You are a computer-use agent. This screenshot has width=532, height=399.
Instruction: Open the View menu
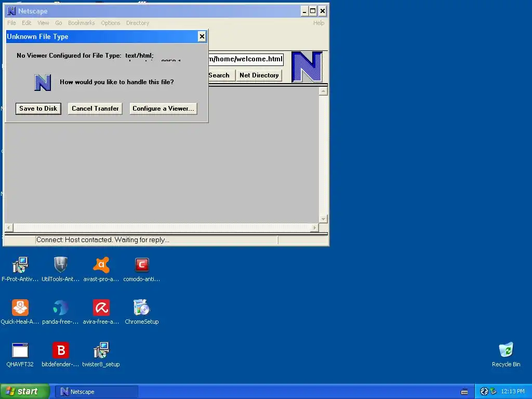pos(43,23)
